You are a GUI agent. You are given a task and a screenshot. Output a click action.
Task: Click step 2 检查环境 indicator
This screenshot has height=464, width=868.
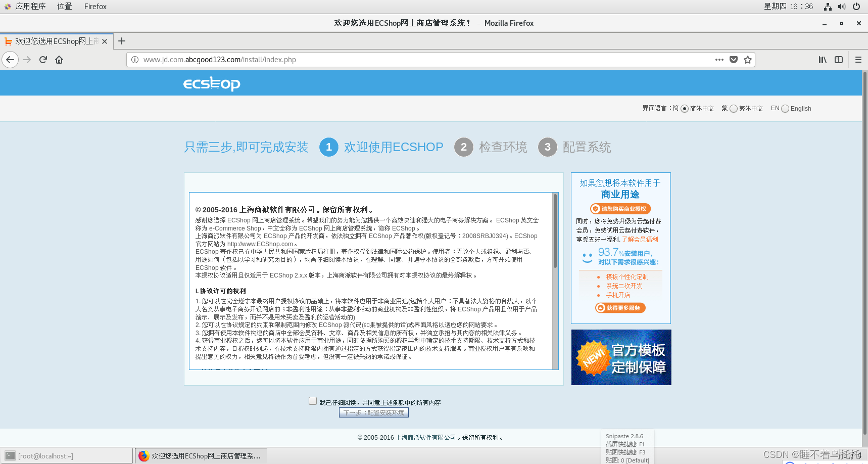coord(491,147)
